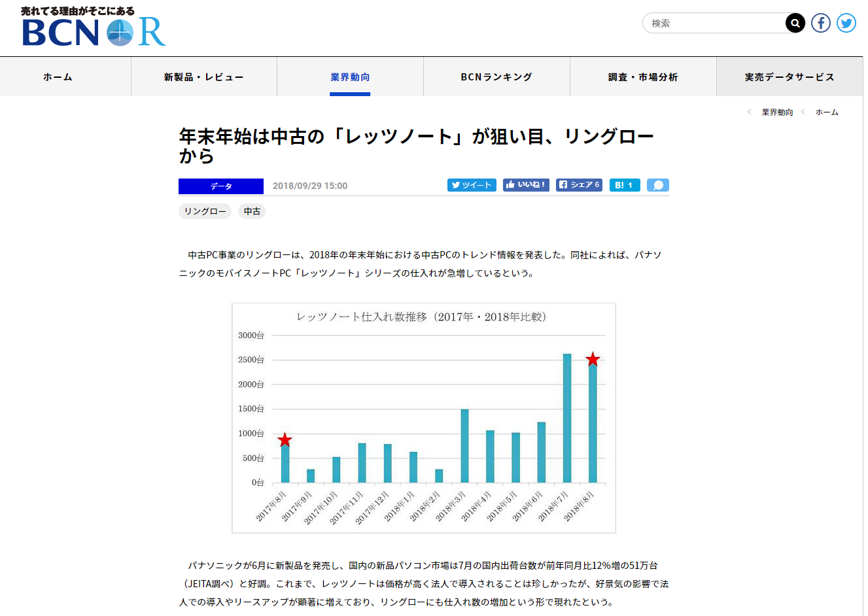Click the レッツノート仕入れ数推移 chart image
The image size is (868, 616).
click(x=424, y=418)
